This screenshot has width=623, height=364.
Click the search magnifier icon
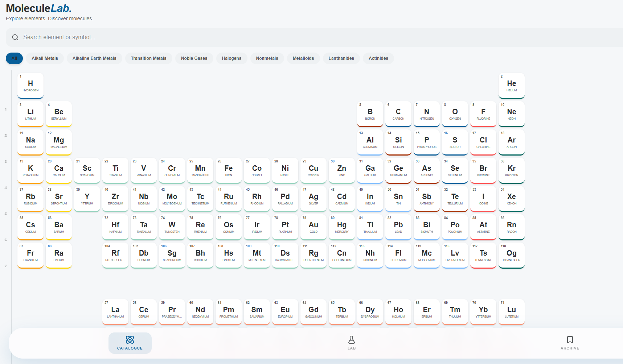click(x=15, y=37)
